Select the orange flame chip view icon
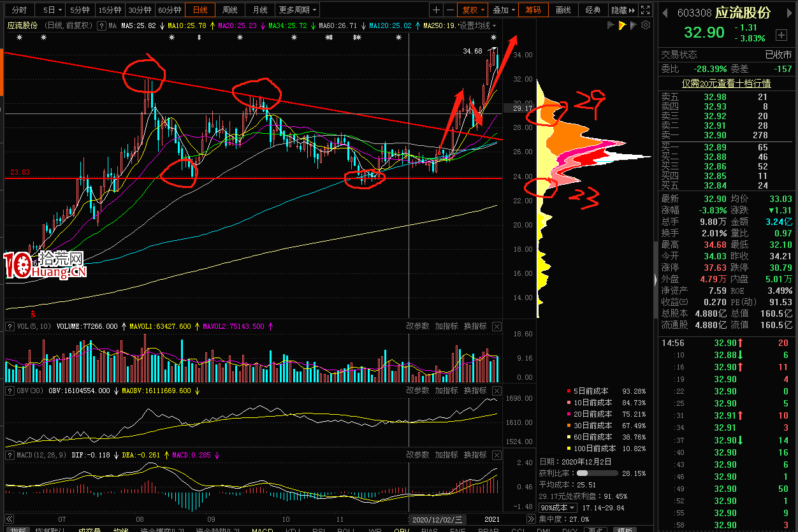This screenshot has width=798, height=532. pos(621,25)
